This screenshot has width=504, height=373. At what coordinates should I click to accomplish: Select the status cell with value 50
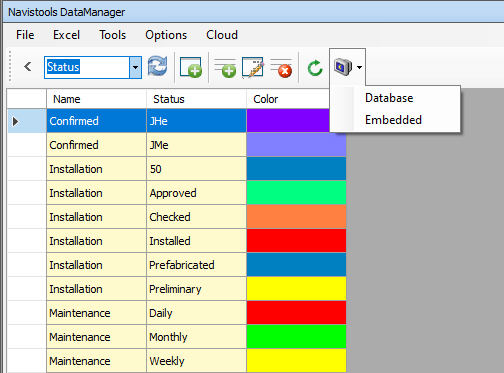coord(196,169)
